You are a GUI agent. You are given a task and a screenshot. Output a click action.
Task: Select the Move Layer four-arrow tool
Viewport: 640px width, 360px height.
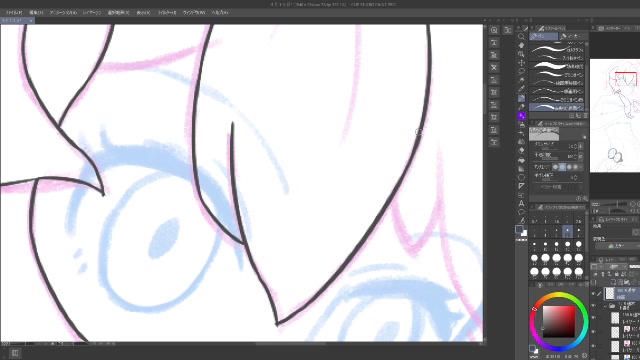click(x=521, y=62)
